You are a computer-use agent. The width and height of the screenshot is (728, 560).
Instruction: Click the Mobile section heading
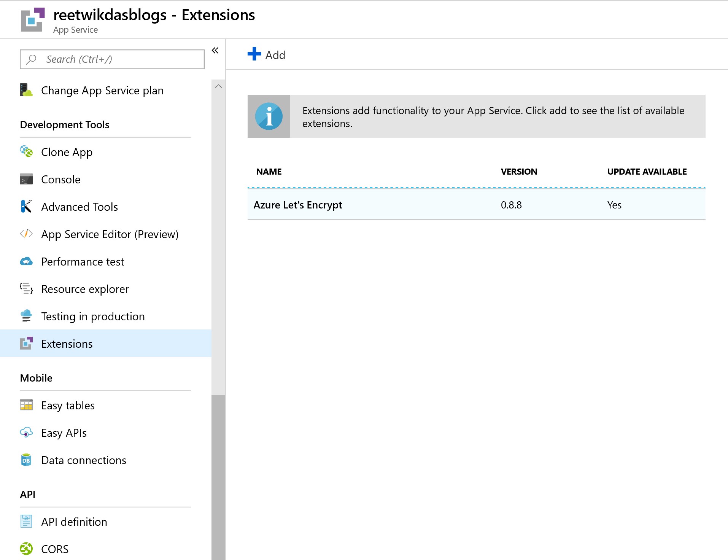[36, 378]
